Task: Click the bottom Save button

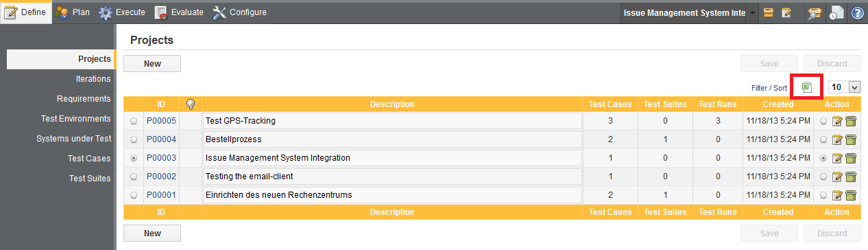Action: tap(769, 234)
